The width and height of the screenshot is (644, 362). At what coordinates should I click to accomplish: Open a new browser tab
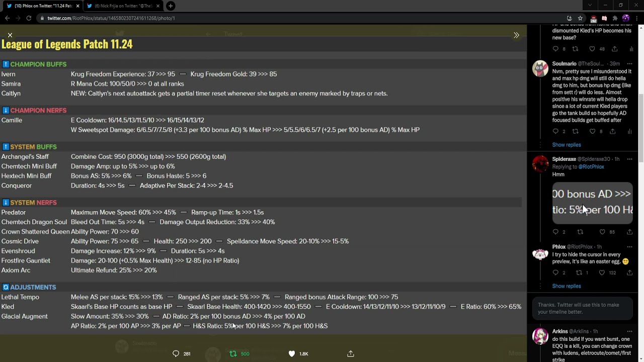coord(171,6)
